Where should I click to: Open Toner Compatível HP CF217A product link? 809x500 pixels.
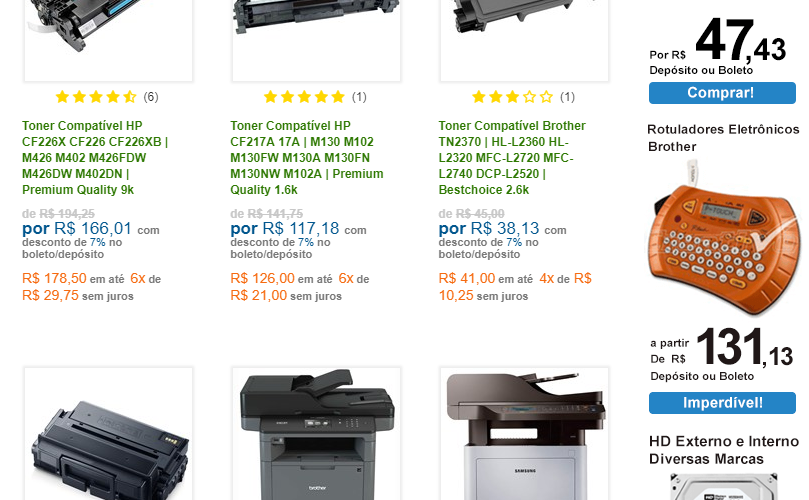307,157
